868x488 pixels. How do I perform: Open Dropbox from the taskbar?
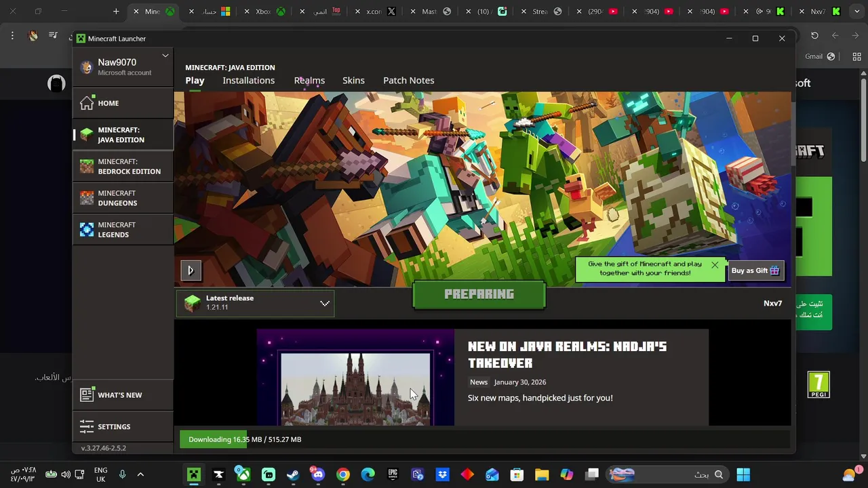tap(442, 474)
